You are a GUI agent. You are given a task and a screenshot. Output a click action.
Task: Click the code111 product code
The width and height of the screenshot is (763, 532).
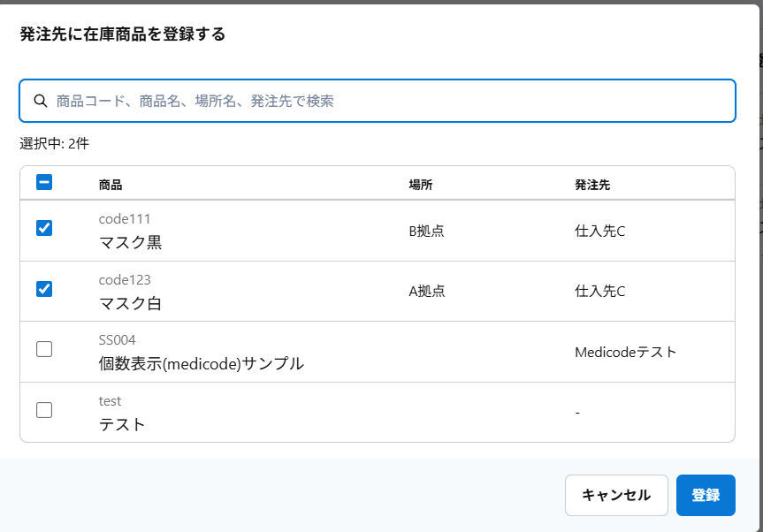click(x=125, y=219)
